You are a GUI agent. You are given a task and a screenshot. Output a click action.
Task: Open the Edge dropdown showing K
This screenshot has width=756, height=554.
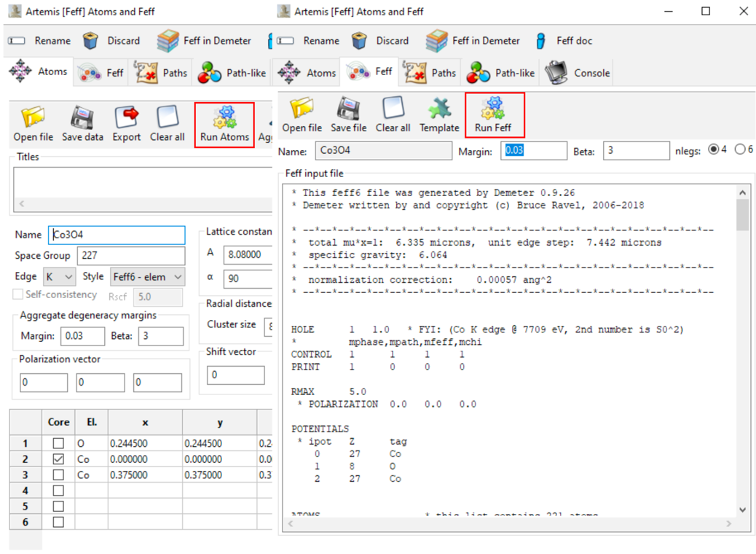coord(59,277)
